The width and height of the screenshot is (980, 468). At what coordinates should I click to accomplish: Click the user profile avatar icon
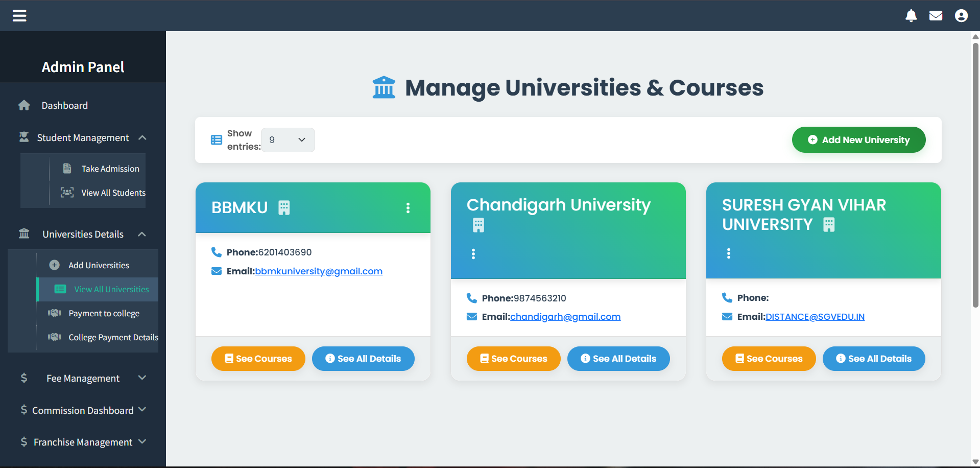[961, 16]
